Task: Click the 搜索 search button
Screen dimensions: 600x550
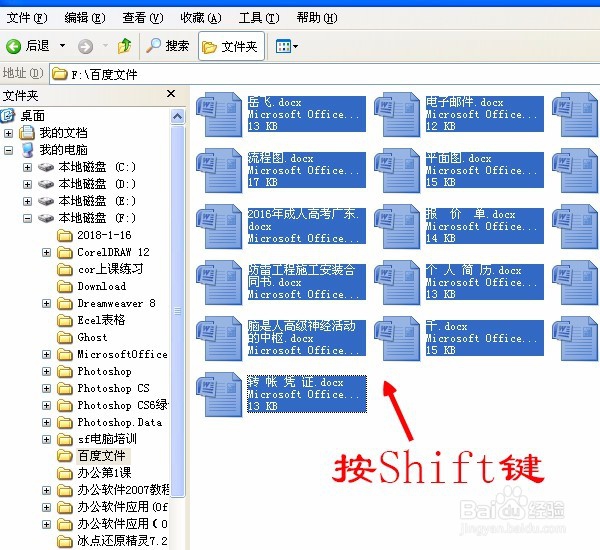Action: click(x=167, y=46)
